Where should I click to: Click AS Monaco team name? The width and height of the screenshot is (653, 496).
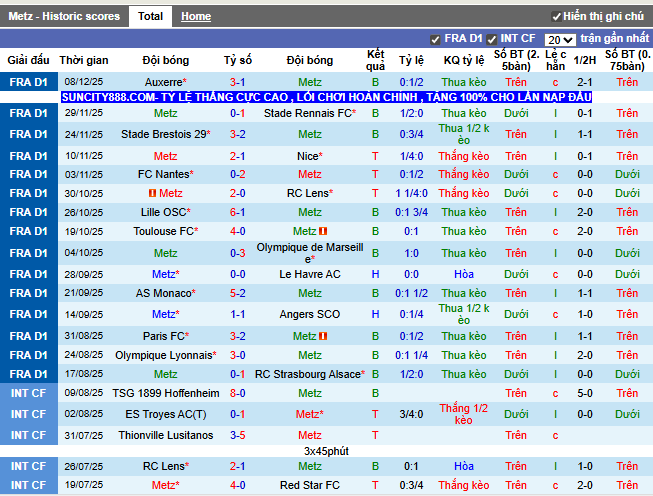[166, 293]
